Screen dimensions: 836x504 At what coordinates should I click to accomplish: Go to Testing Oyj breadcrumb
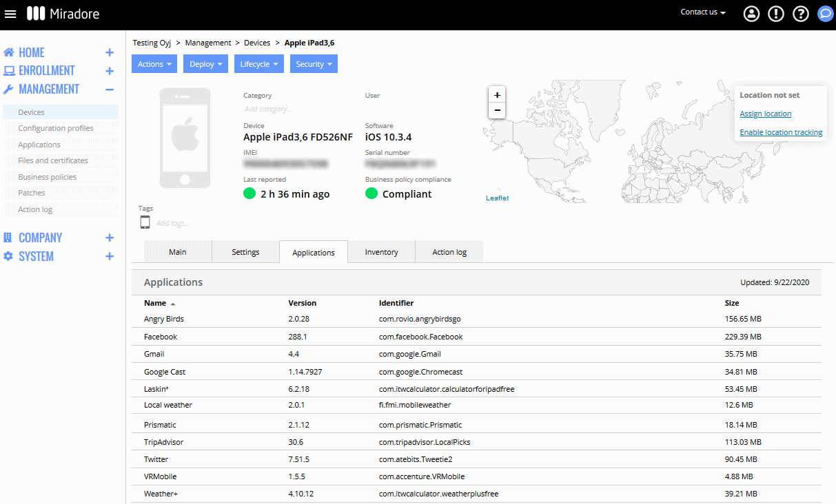tap(152, 43)
